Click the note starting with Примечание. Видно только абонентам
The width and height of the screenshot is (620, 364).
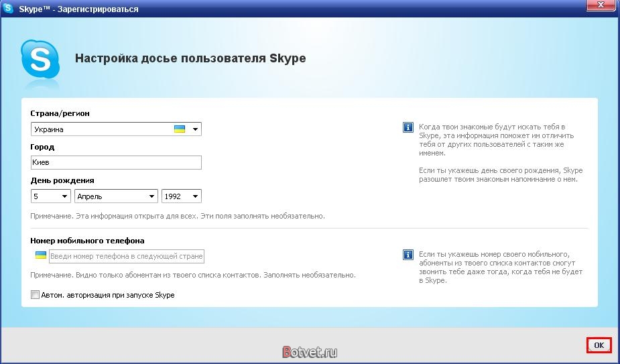coord(193,275)
